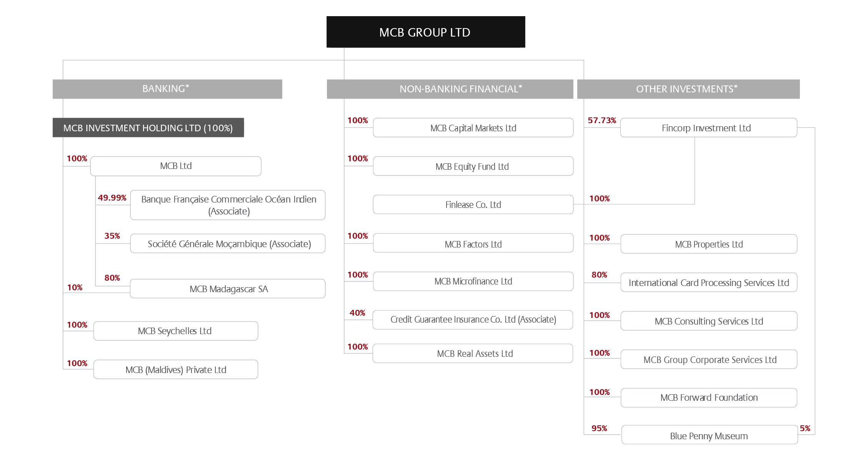Open the Blue Penny Museum box

(709, 435)
